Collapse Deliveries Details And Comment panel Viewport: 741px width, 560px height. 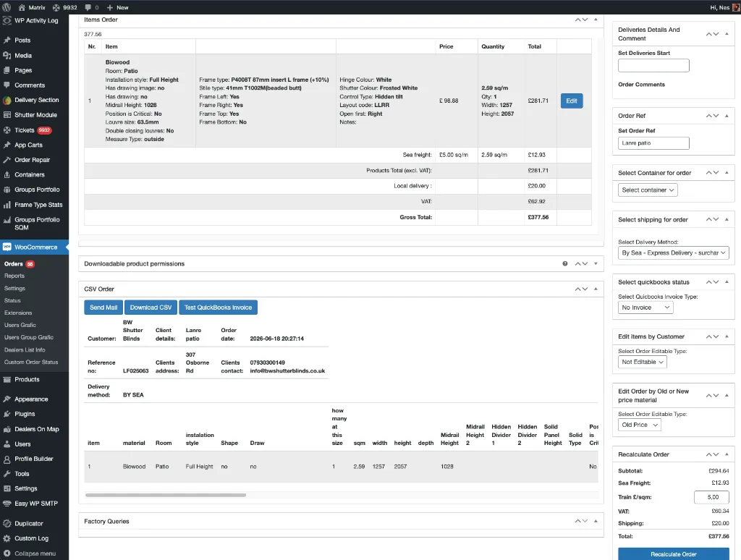[727, 34]
